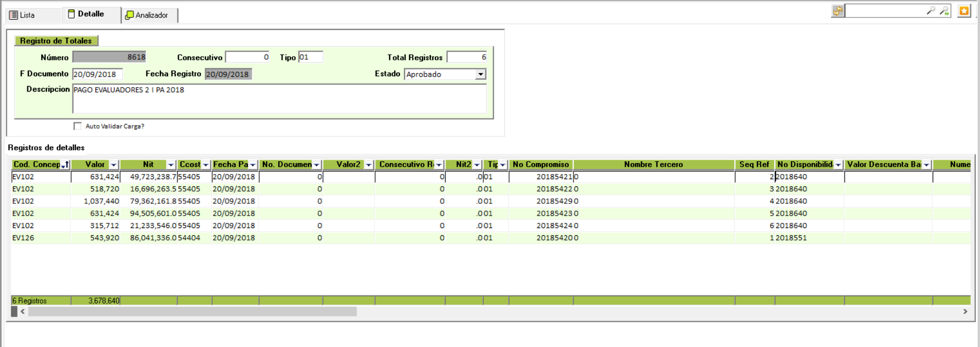Click the Valor cell 1,037,440
The image size is (980, 347).
pos(95,201)
